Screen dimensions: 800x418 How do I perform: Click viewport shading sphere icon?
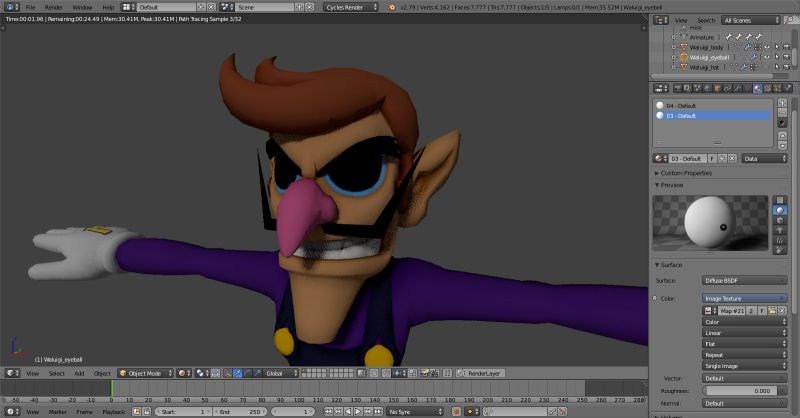coord(182,374)
